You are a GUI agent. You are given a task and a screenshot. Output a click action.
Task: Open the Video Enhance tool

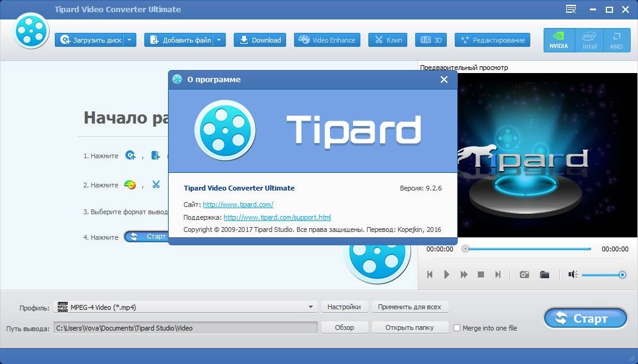pos(327,40)
